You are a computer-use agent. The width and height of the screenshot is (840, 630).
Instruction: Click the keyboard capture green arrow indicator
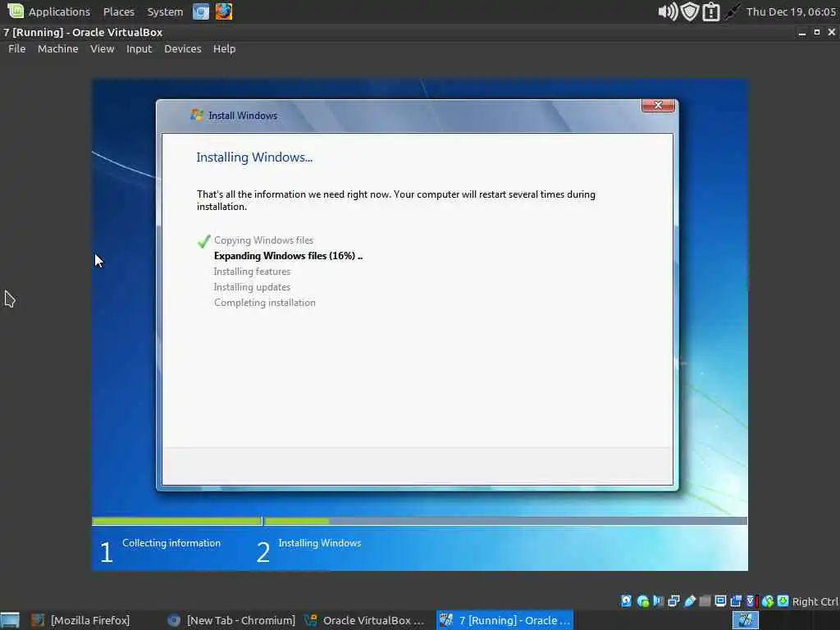(783, 600)
